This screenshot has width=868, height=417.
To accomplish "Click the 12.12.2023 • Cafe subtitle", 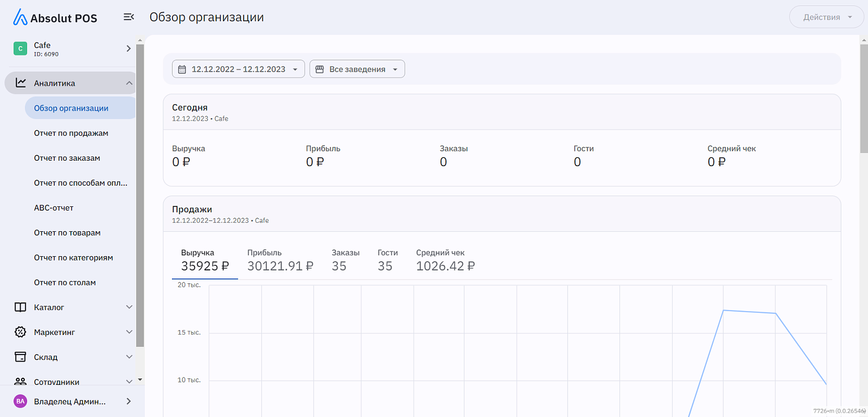I will pyautogui.click(x=200, y=119).
